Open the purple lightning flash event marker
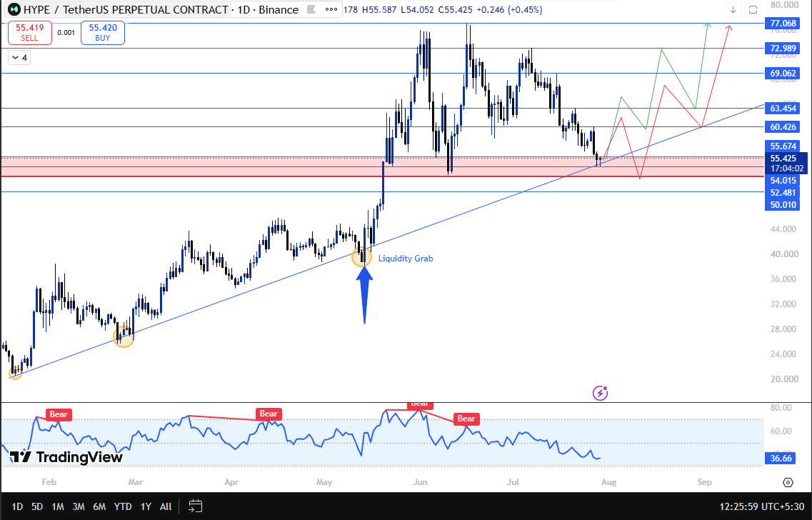Viewport: 812px width, 520px height. pyautogui.click(x=600, y=393)
